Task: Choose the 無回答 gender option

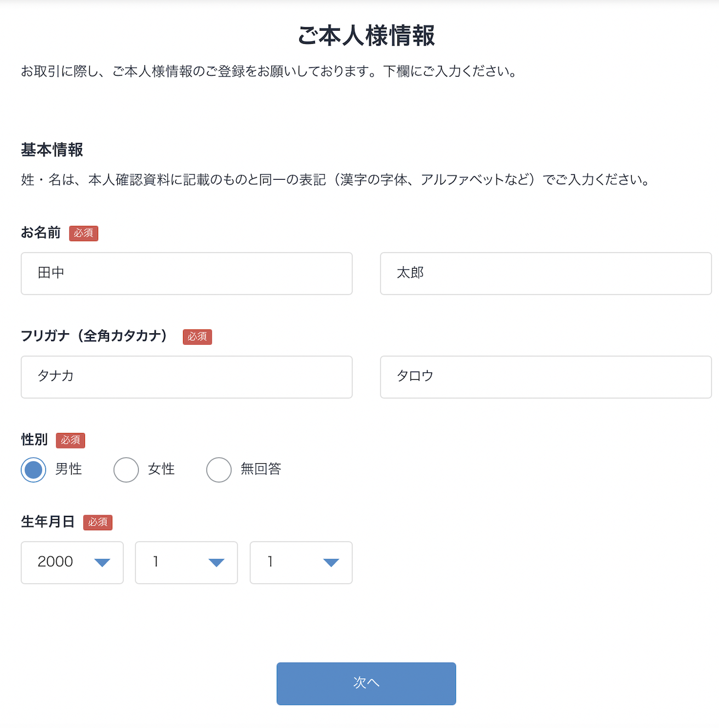Action: (219, 470)
